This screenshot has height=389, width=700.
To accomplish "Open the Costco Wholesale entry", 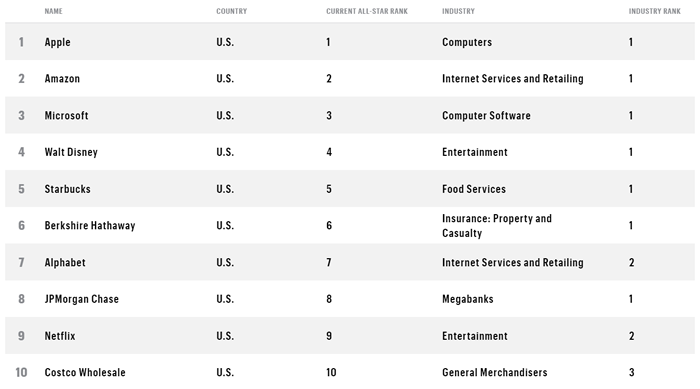I will (x=85, y=372).
